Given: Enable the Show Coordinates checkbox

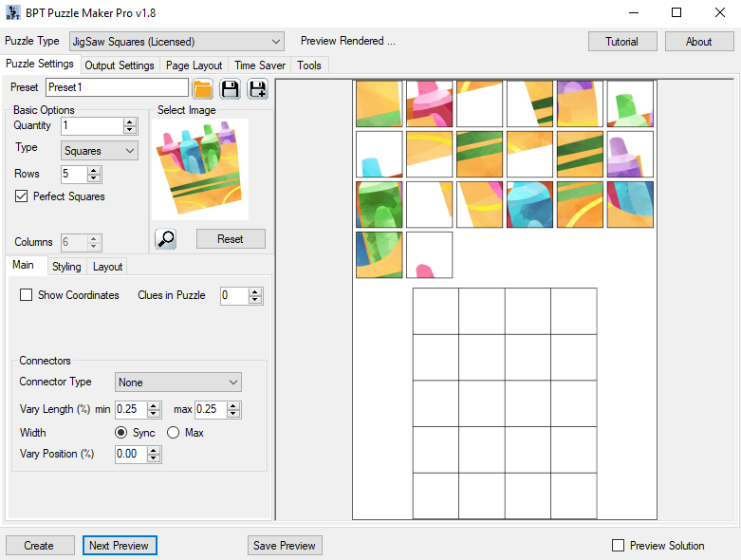Looking at the screenshot, I should click(x=27, y=295).
